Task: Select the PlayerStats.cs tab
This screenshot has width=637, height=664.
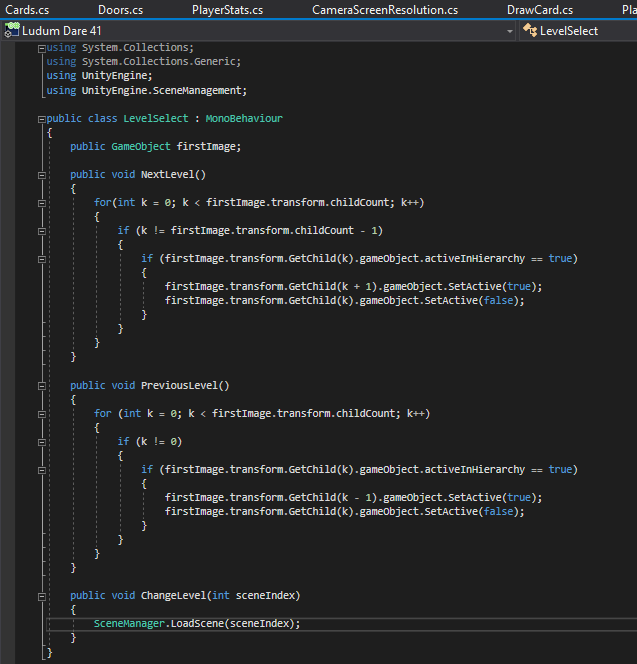Action: point(227,10)
